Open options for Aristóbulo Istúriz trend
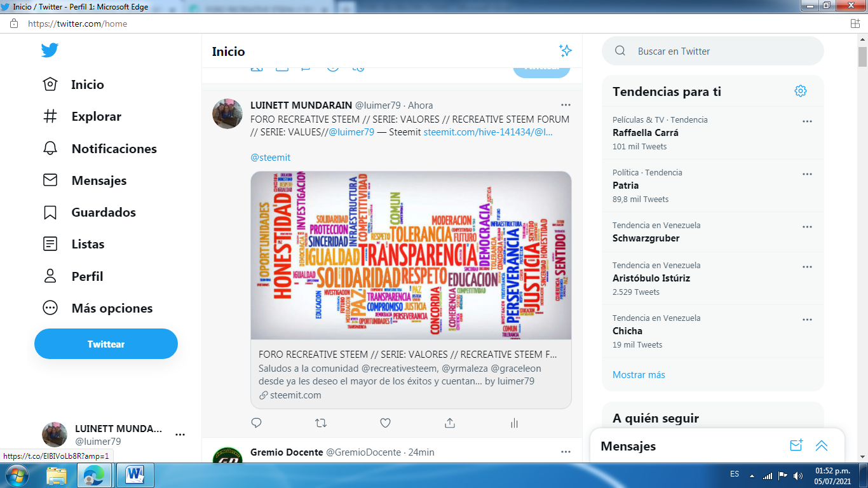868x488 pixels. tap(807, 267)
